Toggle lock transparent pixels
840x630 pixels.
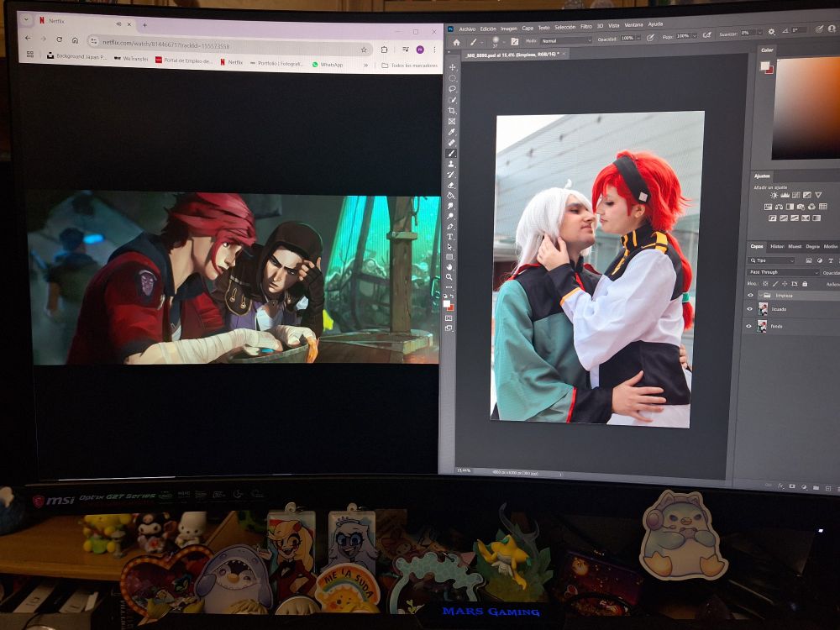point(765,284)
